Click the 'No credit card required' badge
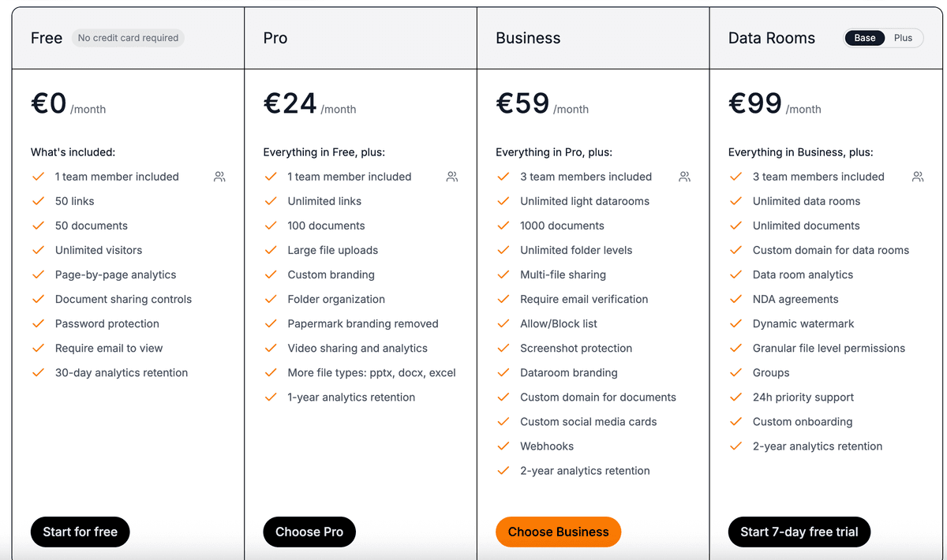 tap(128, 37)
